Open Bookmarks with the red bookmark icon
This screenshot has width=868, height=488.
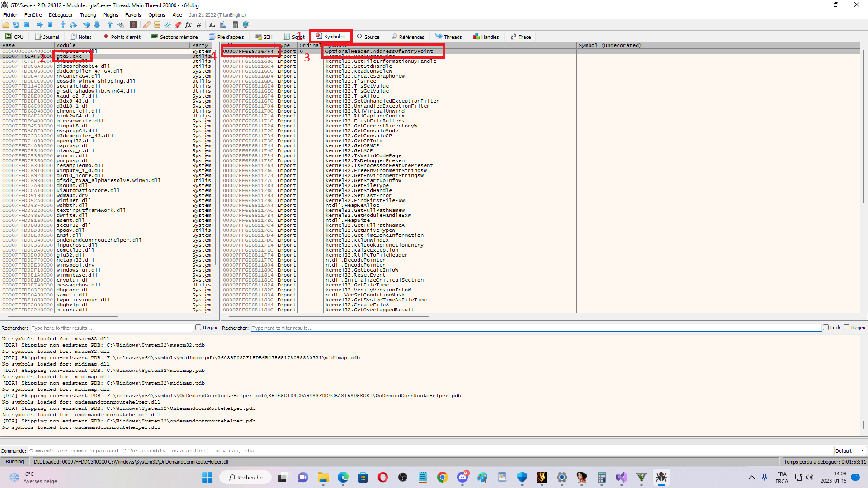pyautogui.click(x=178, y=25)
